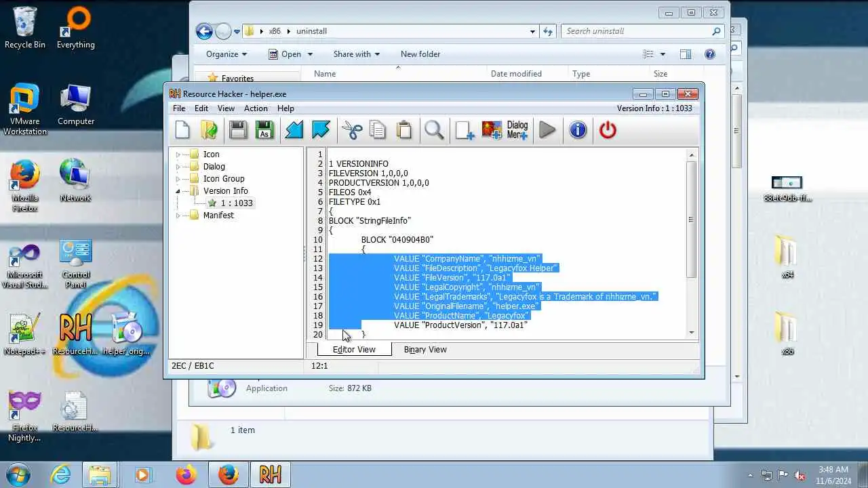This screenshot has width=868, height=488.
Task: Switch to the Binary View tab
Action: (x=425, y=350)
